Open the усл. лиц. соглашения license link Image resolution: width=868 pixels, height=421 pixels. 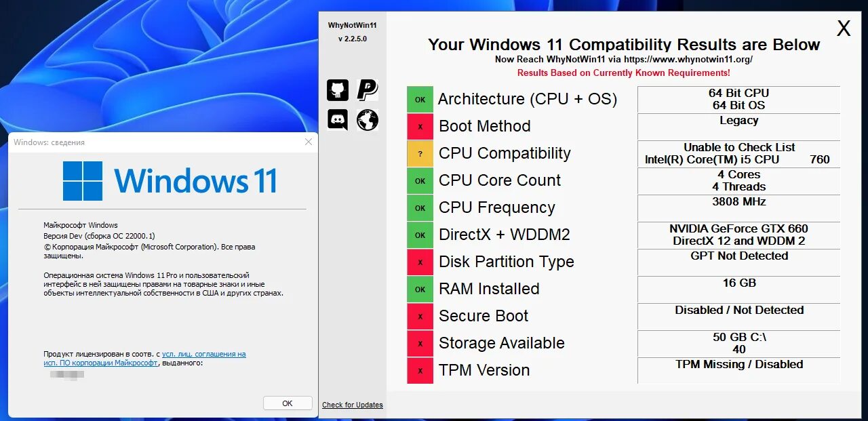(x=204, y=354)
